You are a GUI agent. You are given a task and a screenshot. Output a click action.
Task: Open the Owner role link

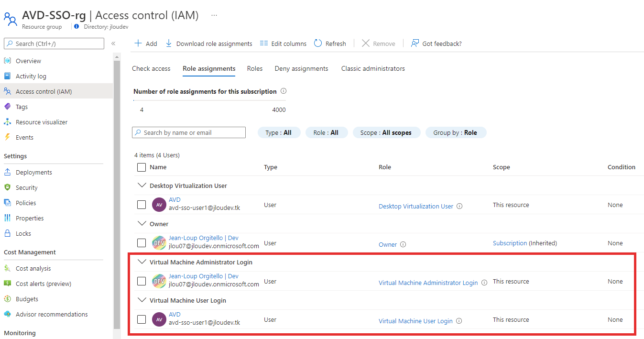point(388,244)
